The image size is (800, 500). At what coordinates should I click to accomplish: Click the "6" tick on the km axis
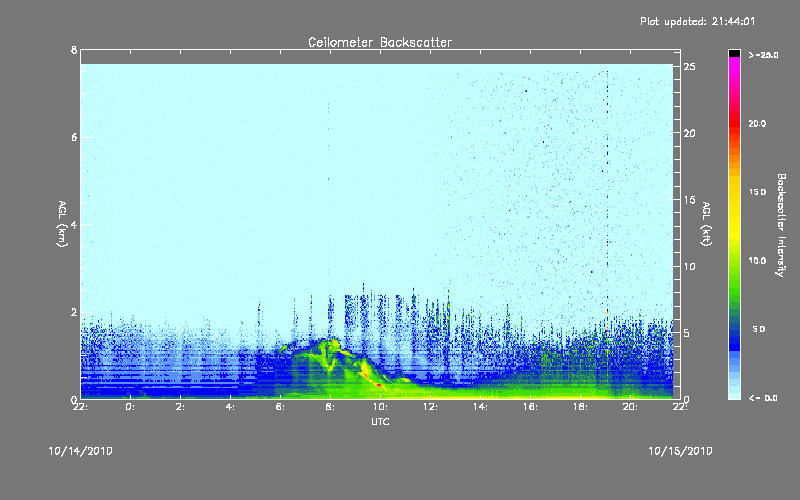[74, 137]
